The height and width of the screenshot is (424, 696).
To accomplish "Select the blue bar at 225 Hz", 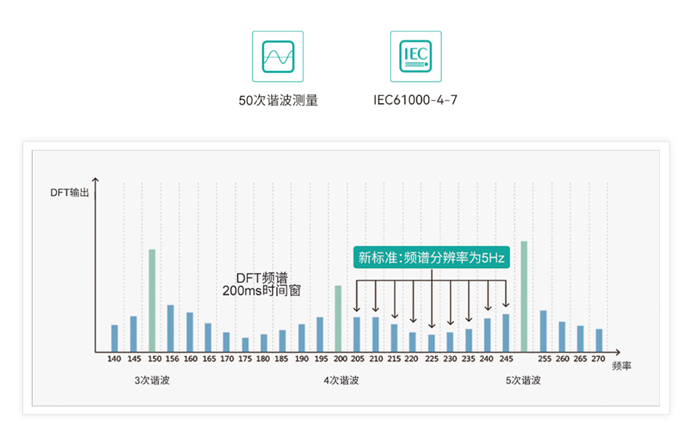I will tap(431, 342).
